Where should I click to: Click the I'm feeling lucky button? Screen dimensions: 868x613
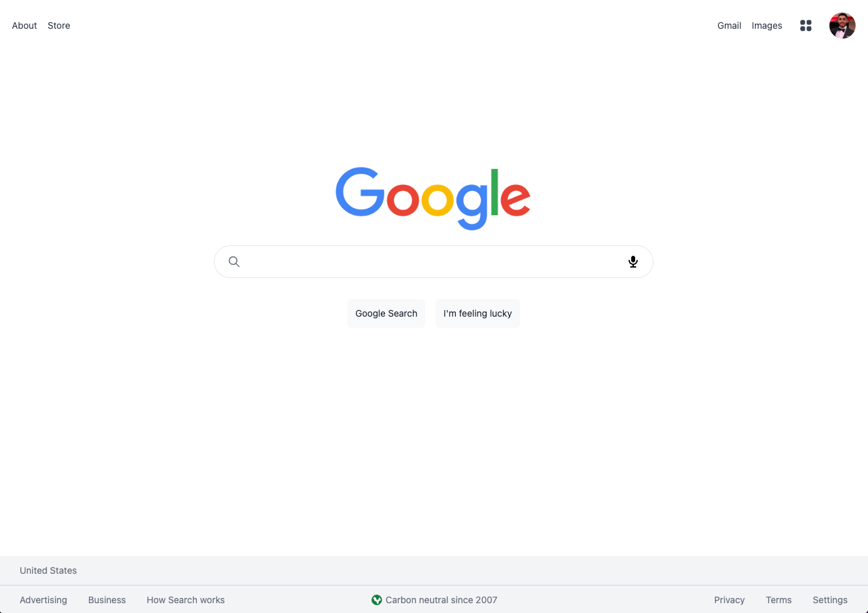[477, 313]
